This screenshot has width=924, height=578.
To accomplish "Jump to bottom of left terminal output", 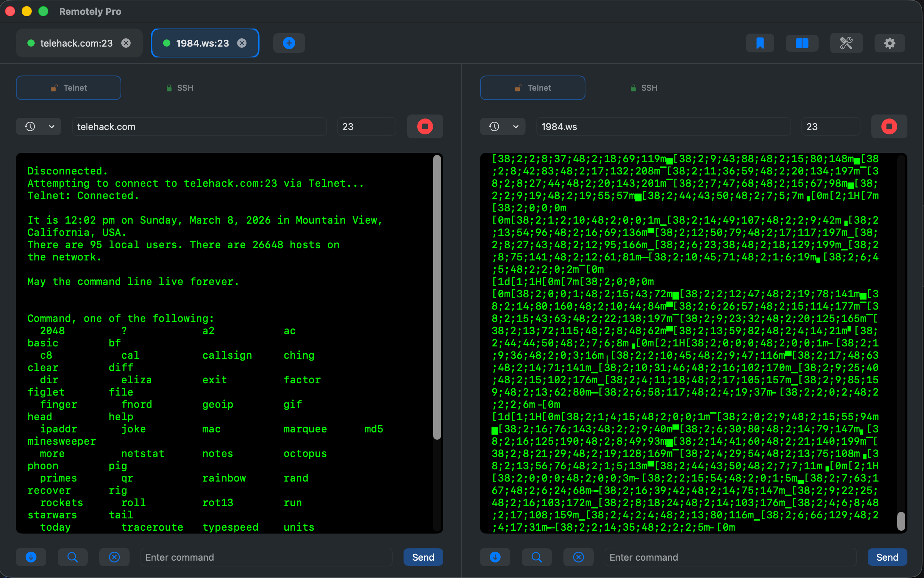I will pyautogui.click(x=31, y=557).
